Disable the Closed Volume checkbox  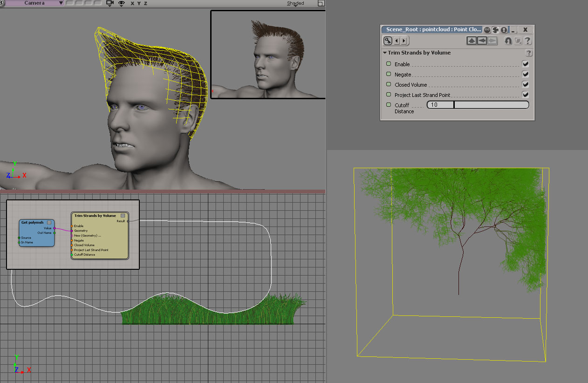[x=526, y=84]
